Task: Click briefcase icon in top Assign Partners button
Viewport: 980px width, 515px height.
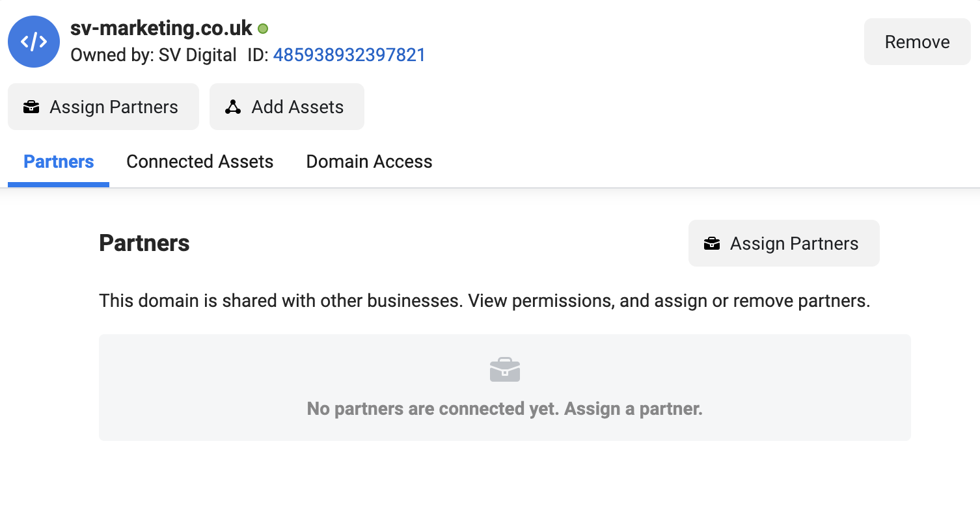Action: pyautogui.click(x=31, y=107)
